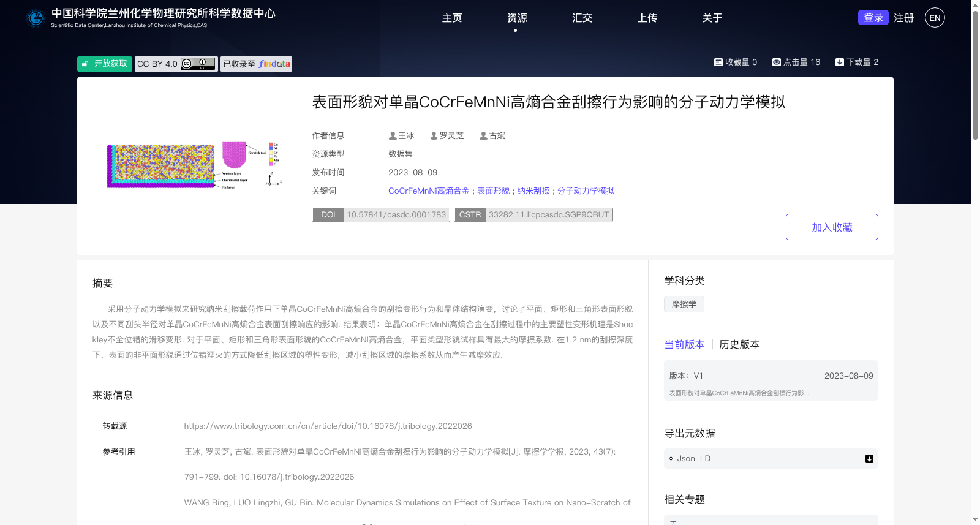Select the 当前版本 tab
980x525 pixels.
(x=685, y=344)
